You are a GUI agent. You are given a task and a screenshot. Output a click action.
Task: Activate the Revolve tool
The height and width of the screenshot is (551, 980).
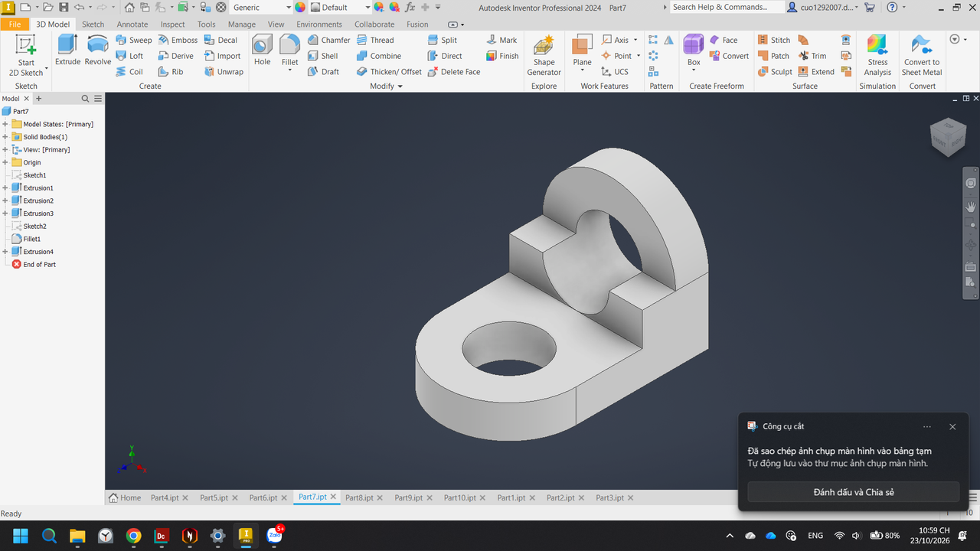coord(98,51)
